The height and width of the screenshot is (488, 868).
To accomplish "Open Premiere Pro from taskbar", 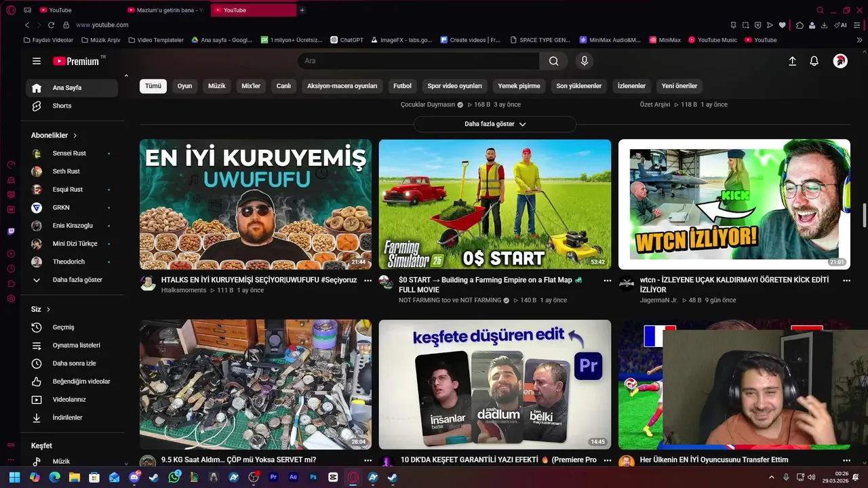I will tap(274, 477).
